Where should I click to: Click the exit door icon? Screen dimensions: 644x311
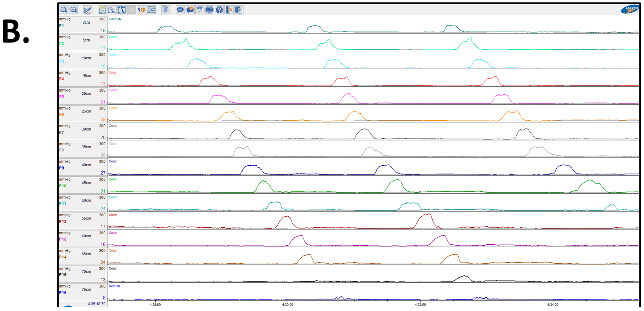229,10
